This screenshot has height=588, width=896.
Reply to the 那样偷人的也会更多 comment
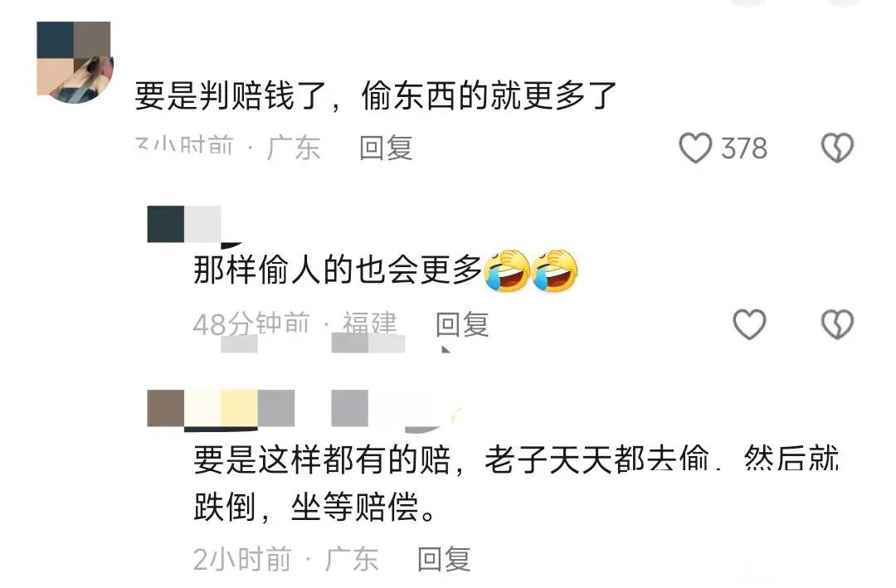(x=462, y=324)
